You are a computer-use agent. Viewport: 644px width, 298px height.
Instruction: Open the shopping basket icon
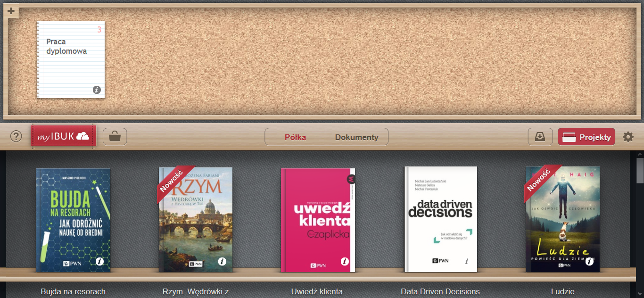point(115,137)
